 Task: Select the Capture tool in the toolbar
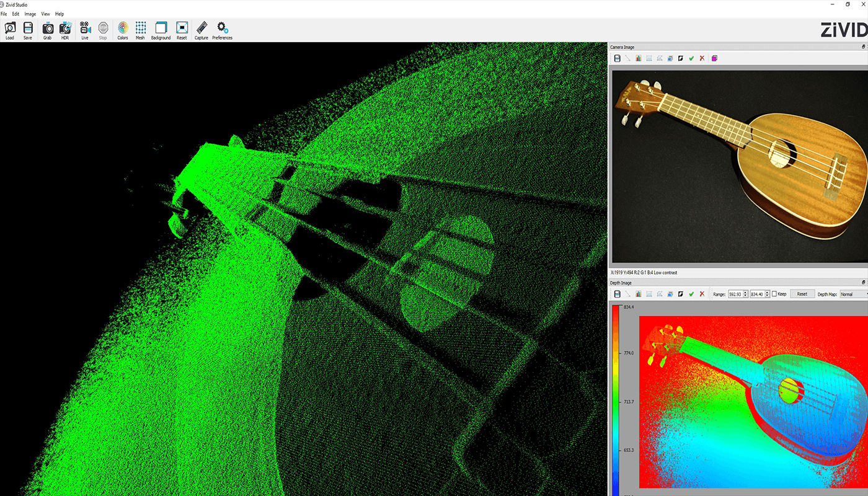pyautogui.click(x=200, y=29)
